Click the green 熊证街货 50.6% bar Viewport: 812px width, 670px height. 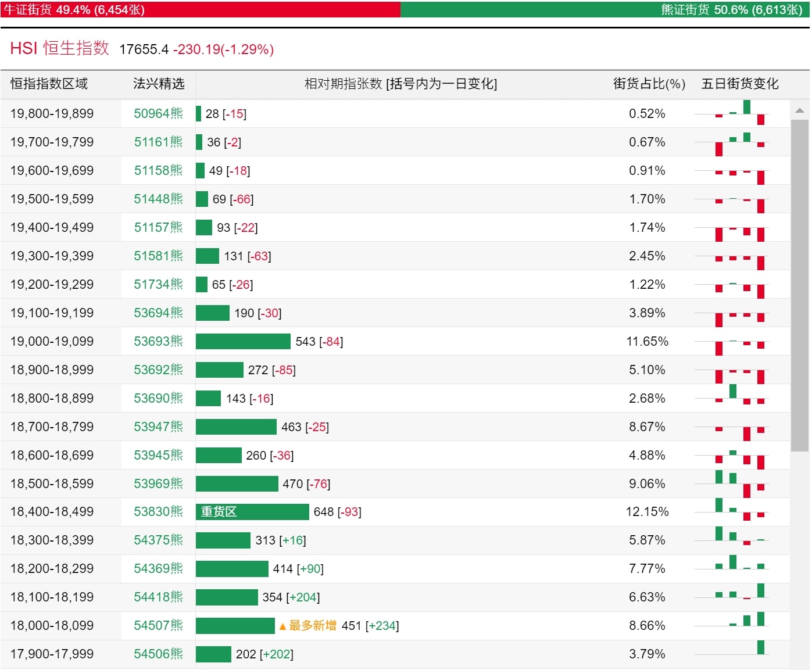pos(604,9)
